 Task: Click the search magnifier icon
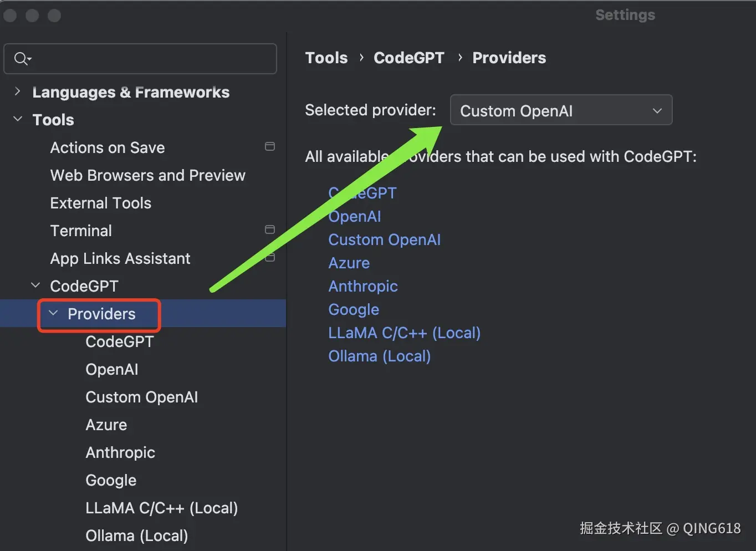22,59
